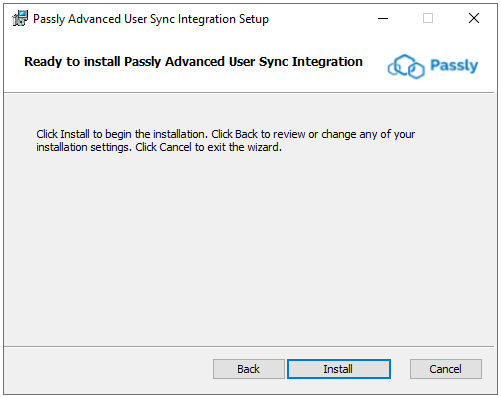Screen dimensions: 501x397
Task: Click the 'Ready to install Passly Advanced User Sync Integration' heading
Action: point(193,62)
